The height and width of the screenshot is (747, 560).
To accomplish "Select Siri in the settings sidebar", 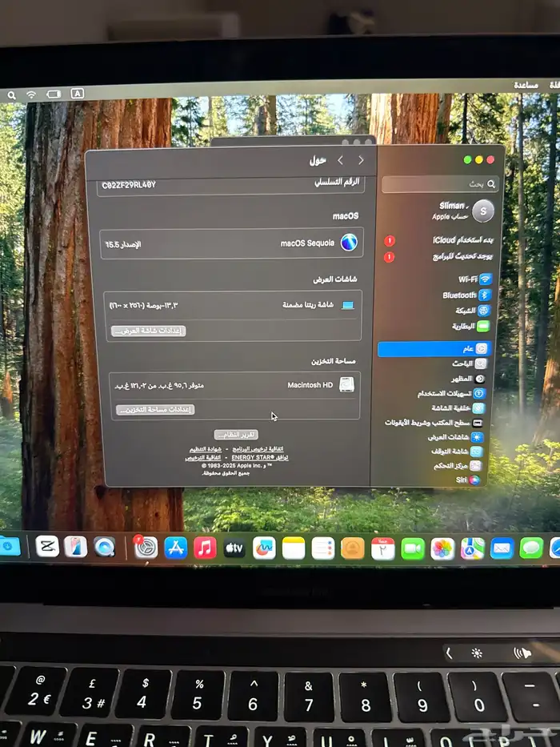I will pos(469,480).
